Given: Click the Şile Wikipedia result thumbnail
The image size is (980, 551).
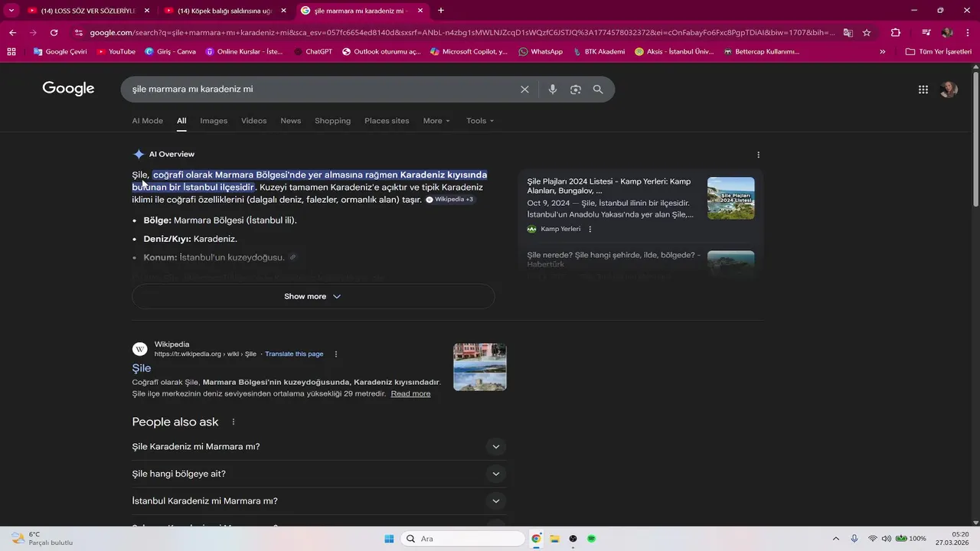Looking at the screenshot, I should pyautogui.click(x=480, y=367).
